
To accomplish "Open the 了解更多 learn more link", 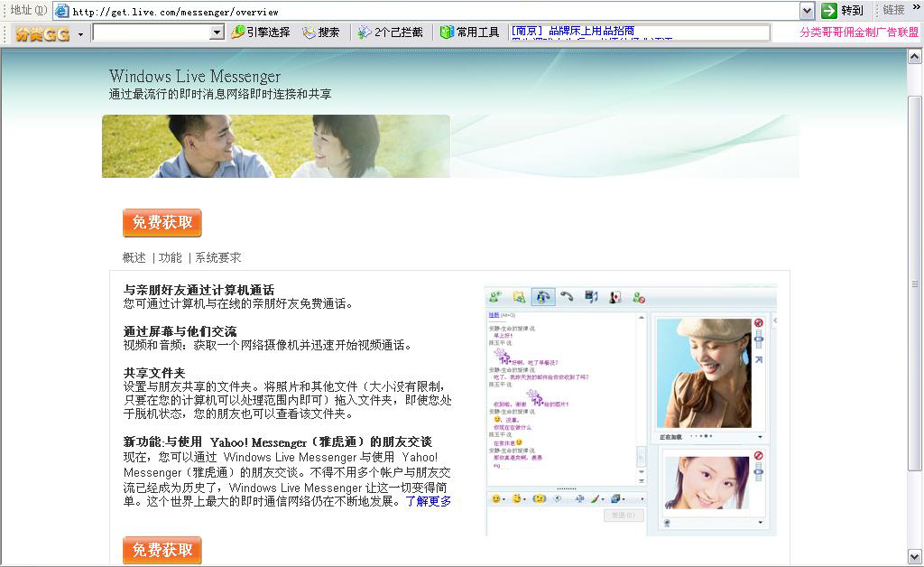I will [429, 502].
